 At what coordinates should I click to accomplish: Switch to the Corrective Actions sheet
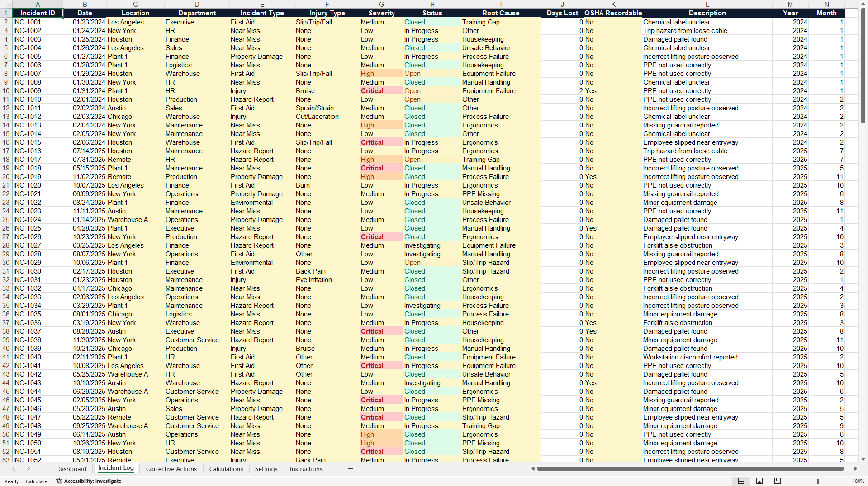tap(171, 469)
